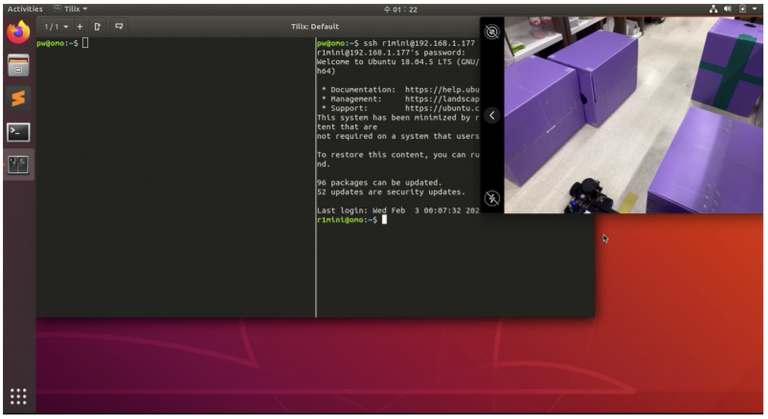Click the "r1mini@192.168.1.177's password:" line

391,52
